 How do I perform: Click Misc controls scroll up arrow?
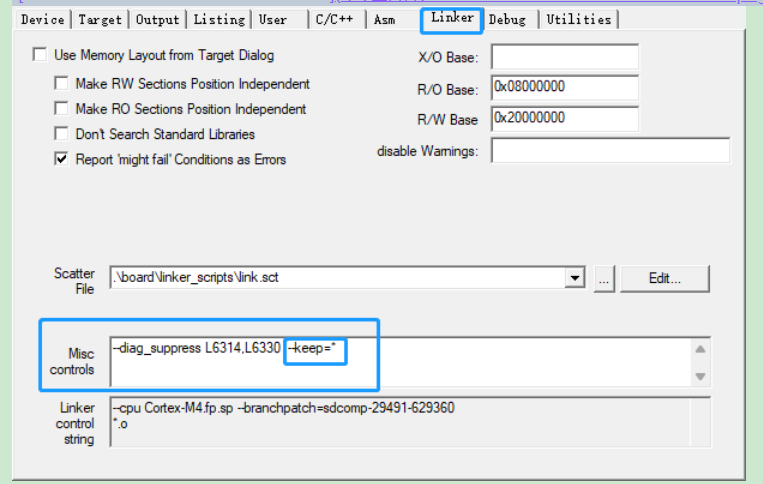point(701,349)
